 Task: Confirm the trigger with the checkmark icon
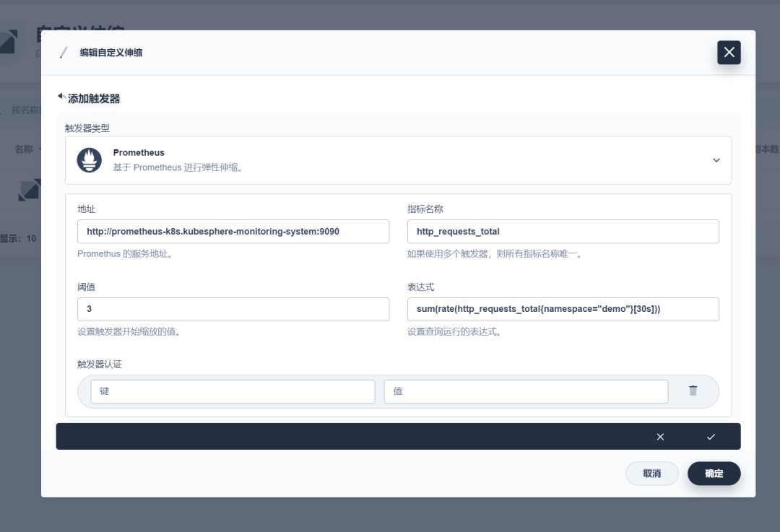click(x=711, y=437)
